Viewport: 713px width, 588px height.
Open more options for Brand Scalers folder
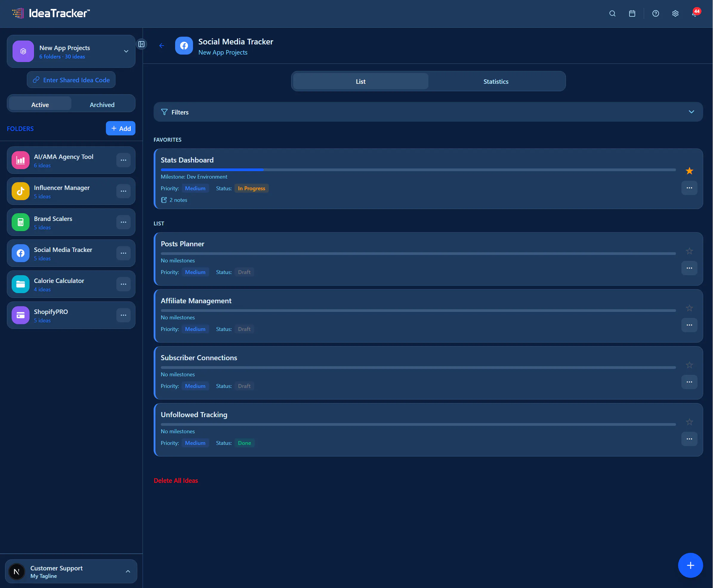[123, 222]
